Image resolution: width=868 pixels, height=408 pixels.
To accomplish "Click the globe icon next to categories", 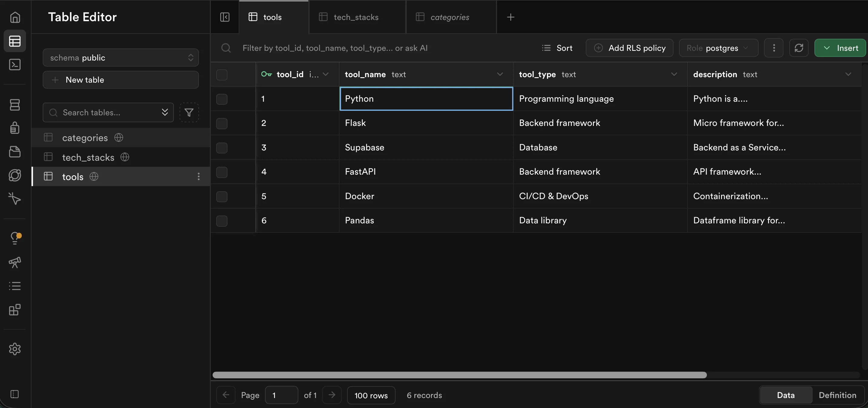I will (119, 138).
